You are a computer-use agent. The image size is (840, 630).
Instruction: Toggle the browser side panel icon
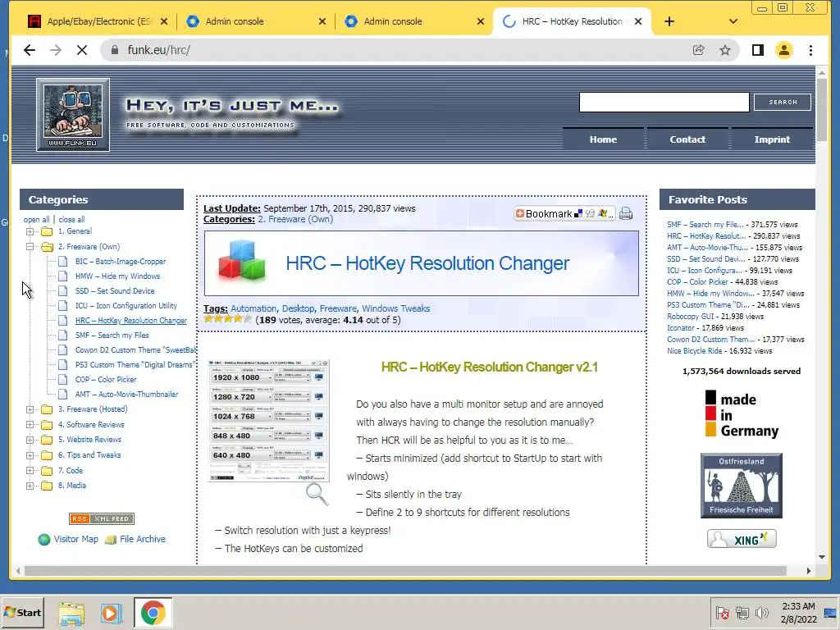[757, 50]
